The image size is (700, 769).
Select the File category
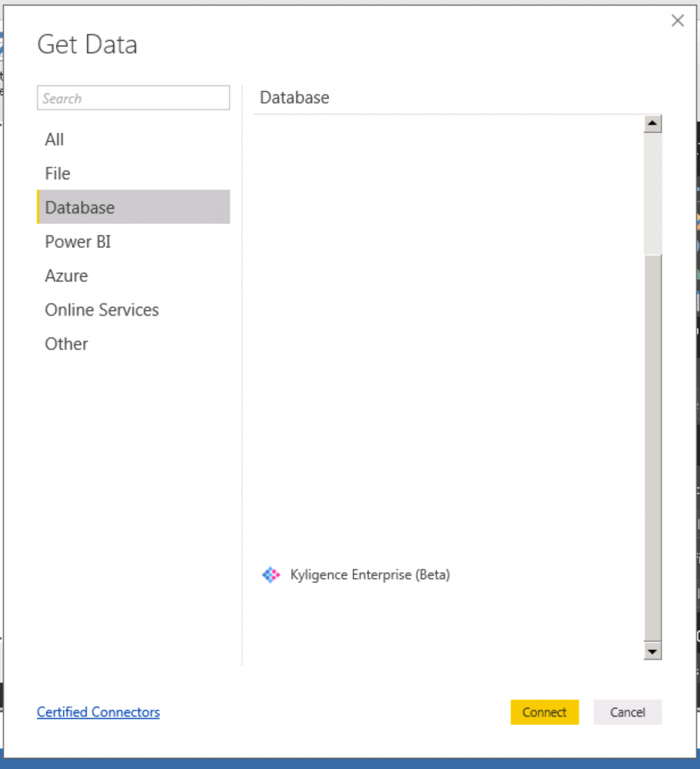(x=134, y=173)
